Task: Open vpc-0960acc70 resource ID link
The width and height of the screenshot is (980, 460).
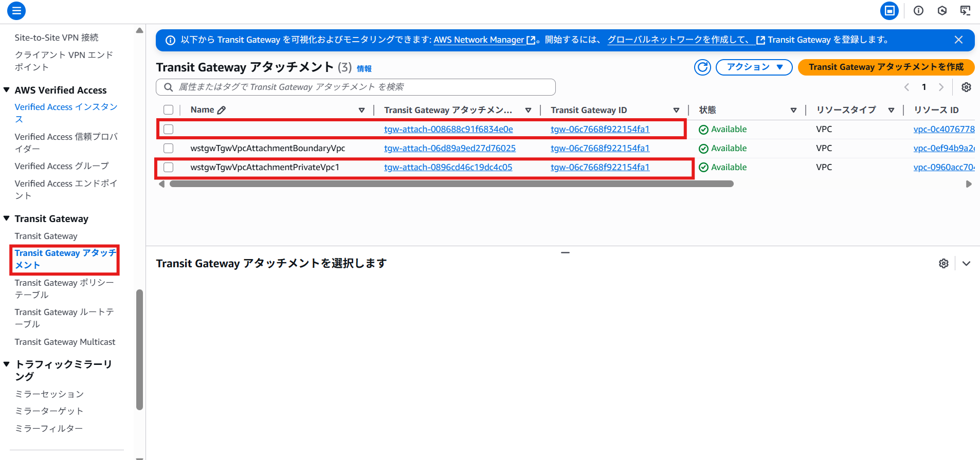Action: [944, 168]
